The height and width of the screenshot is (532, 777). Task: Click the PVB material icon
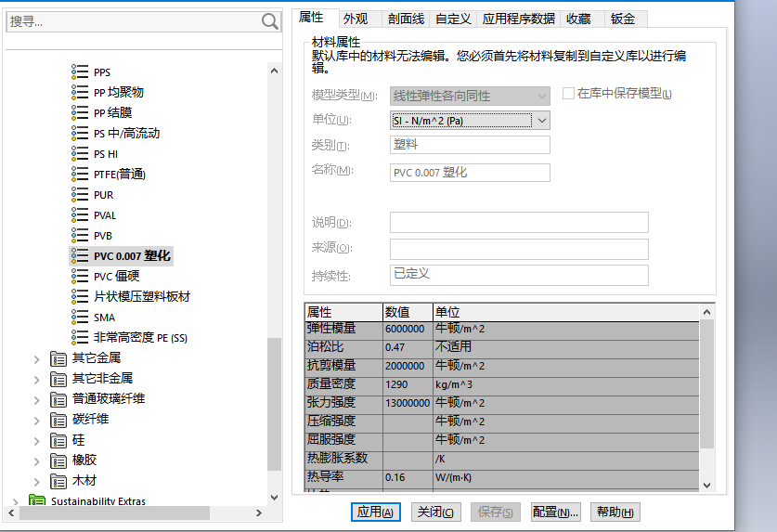[80, 236]
